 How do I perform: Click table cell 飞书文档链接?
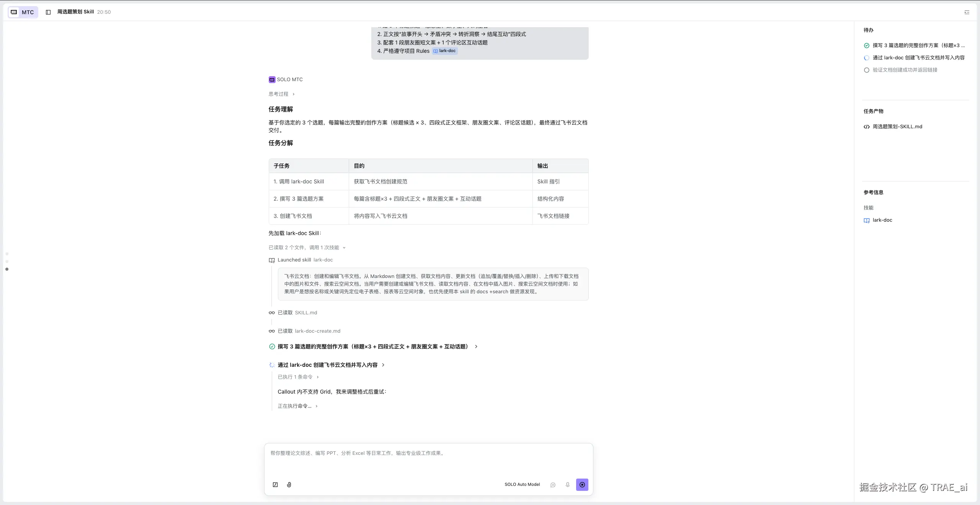pyautogui.click(x=560, y=216)
